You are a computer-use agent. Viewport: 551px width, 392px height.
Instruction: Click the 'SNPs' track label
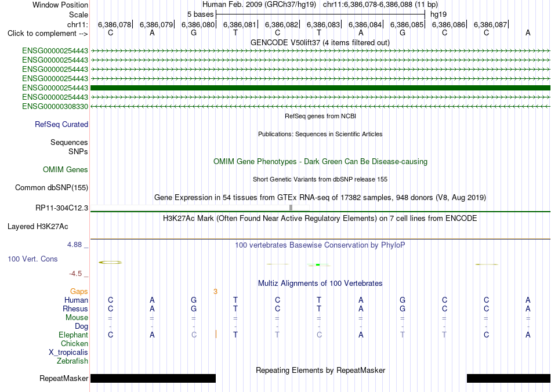(x=78, y=152)
